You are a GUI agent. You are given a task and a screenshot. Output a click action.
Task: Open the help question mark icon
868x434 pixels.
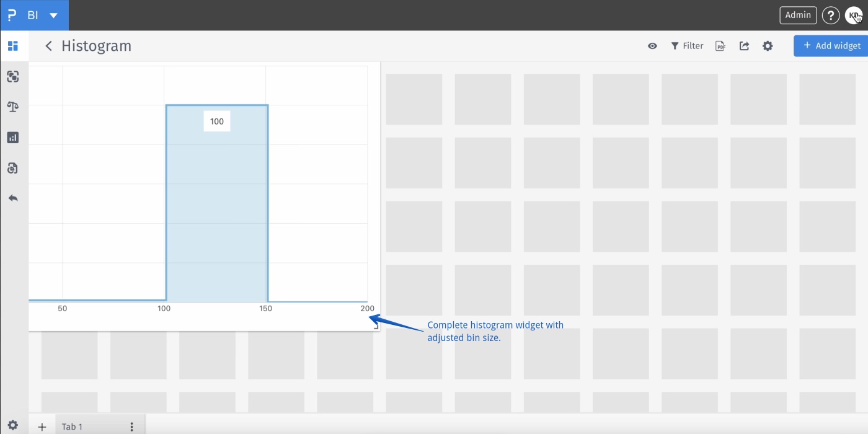(831, 15)
